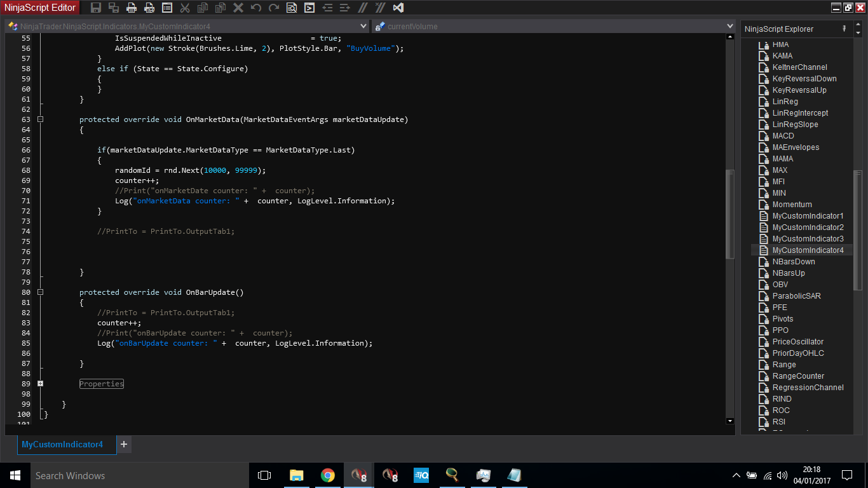Click the Search Windows taskbar field

139,475
